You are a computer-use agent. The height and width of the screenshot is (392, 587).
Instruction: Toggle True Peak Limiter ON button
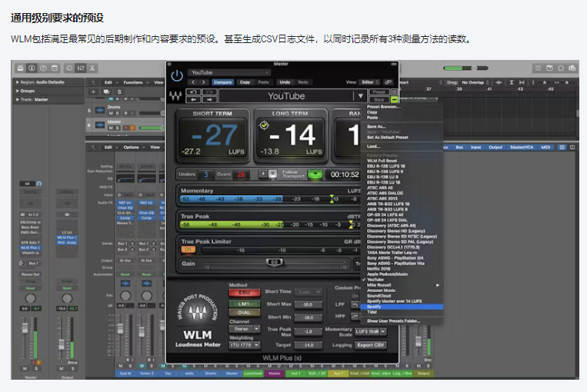coord(188,249)
